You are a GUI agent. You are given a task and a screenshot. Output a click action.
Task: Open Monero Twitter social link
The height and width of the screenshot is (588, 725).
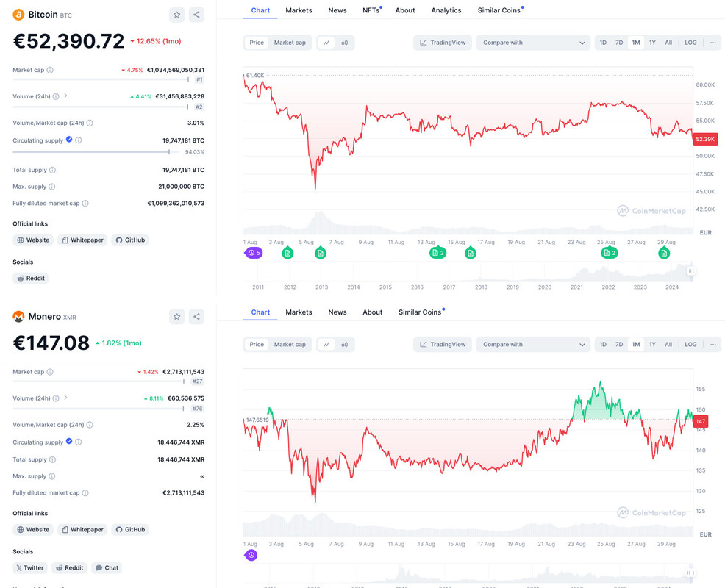(30, 567)
